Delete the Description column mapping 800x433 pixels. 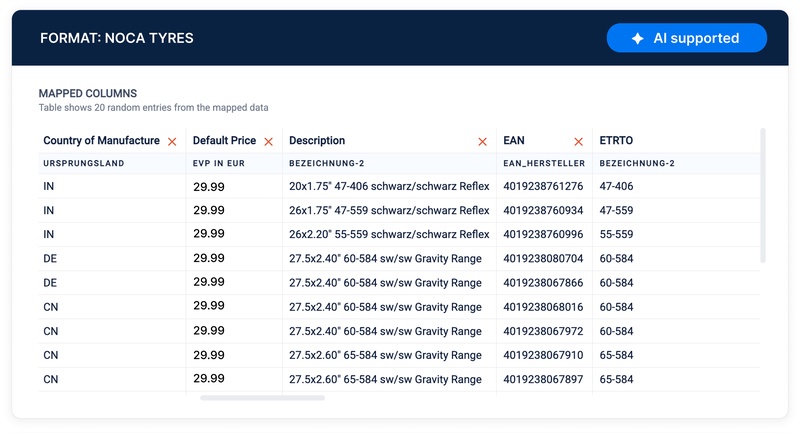pos(482,142)
